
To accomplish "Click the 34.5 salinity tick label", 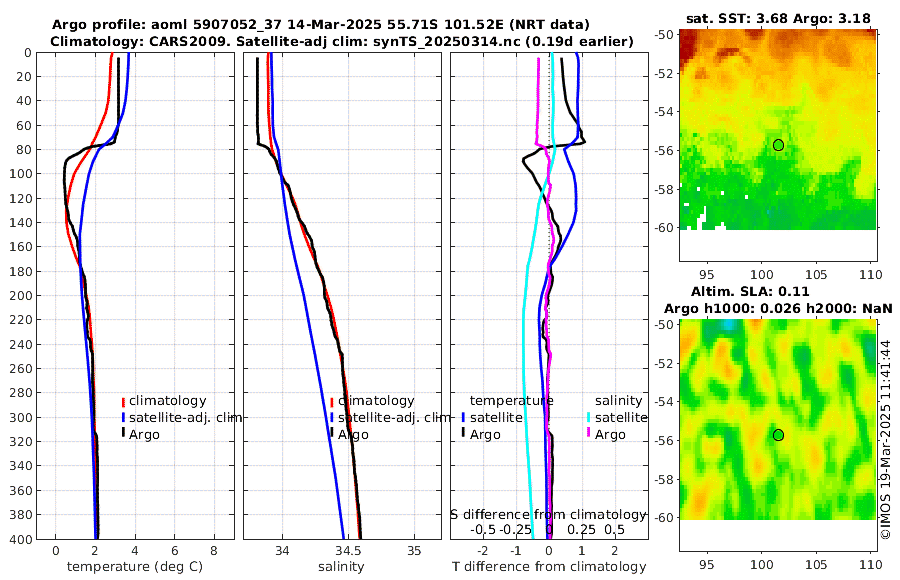I will [348, 551].
